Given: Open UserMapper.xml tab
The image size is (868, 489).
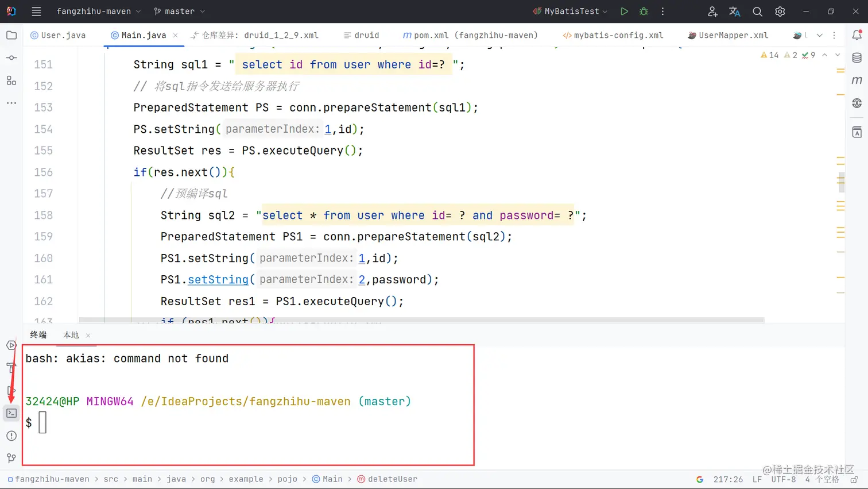Looking at the screenshot, I should 728,35.
